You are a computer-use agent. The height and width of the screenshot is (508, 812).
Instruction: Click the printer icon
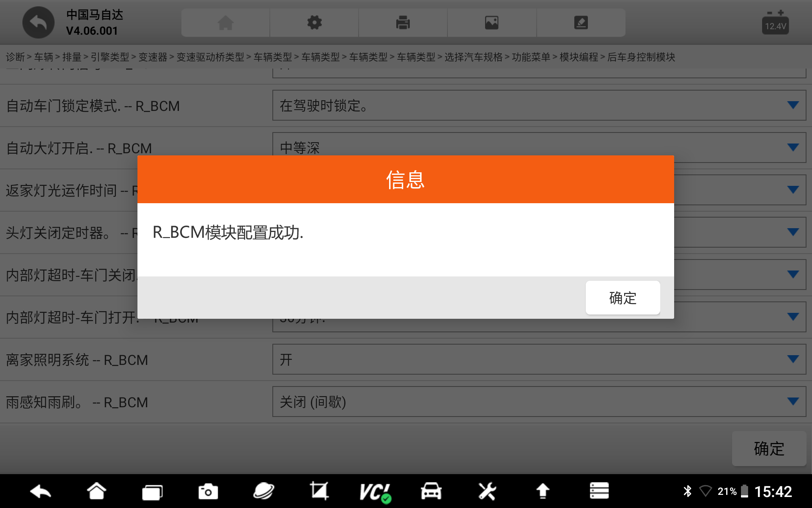(x=403, y=22)
